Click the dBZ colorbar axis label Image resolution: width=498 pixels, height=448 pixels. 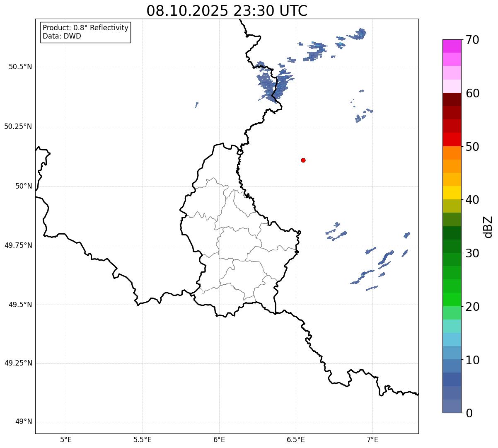coord(488,226)
